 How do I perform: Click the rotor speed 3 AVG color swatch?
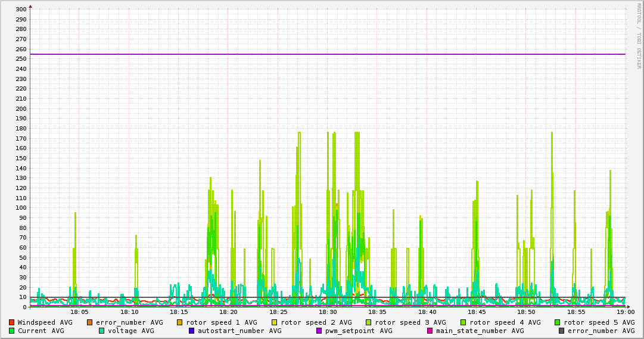click(369, 322)
